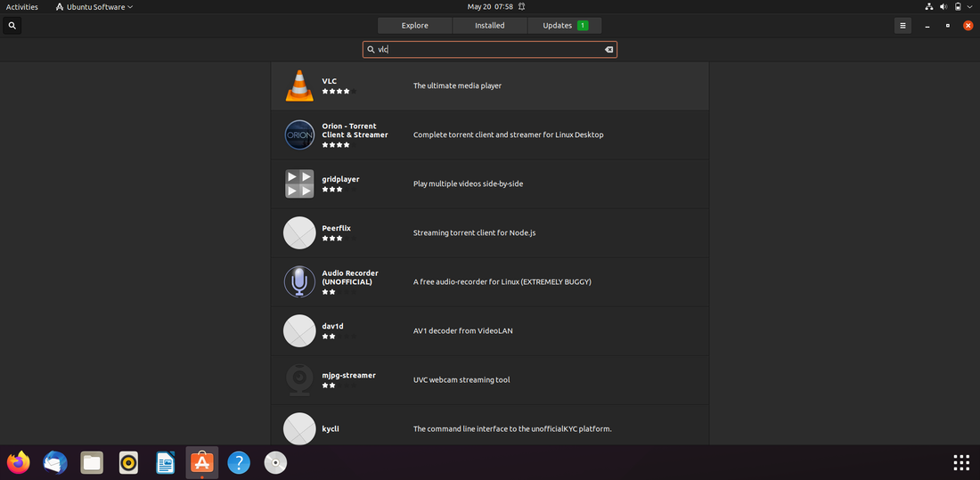The image size is (980, 480).
Task: Open the clock calendar May 20 07:58
Action: click(x=490, y=7)
